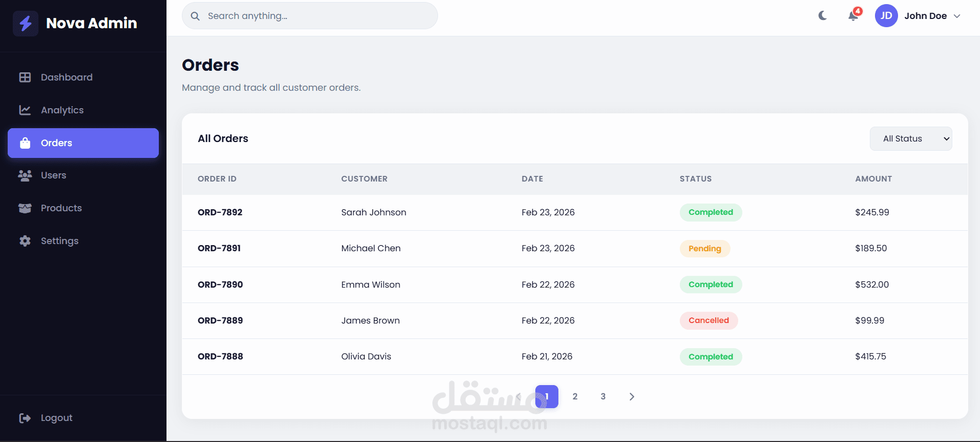
Task: Open the Orders menu item
Action: click(83, 143)
